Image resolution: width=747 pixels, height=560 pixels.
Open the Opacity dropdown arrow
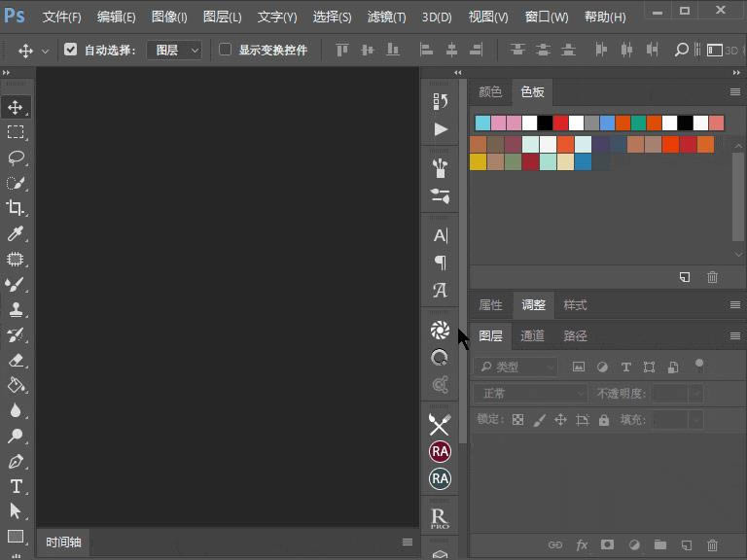click(x=696, y=394)
